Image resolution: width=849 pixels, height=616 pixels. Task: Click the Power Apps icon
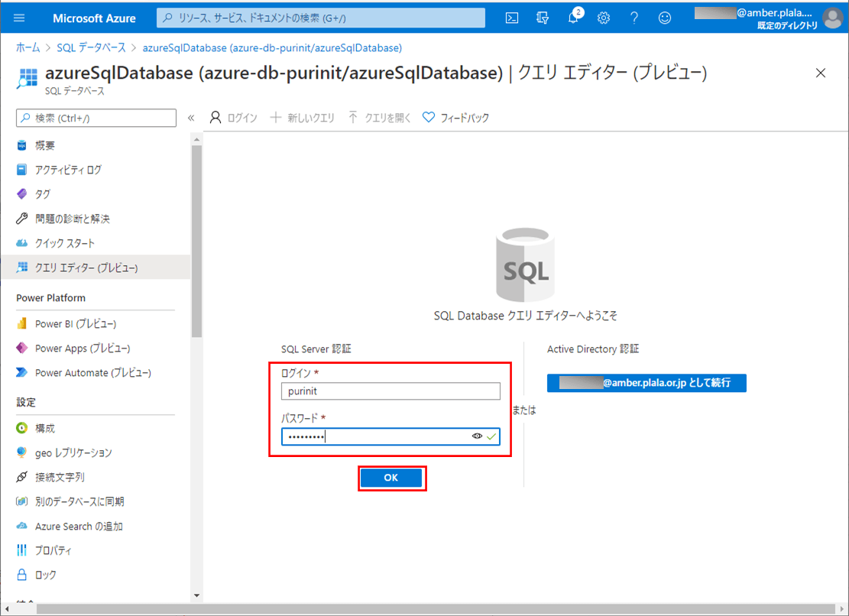21,348
